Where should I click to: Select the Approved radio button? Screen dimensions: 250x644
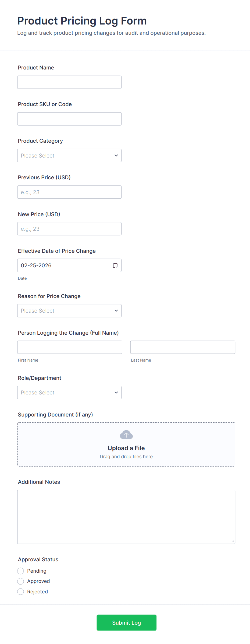pyautogui.click(x=21, y=581)
